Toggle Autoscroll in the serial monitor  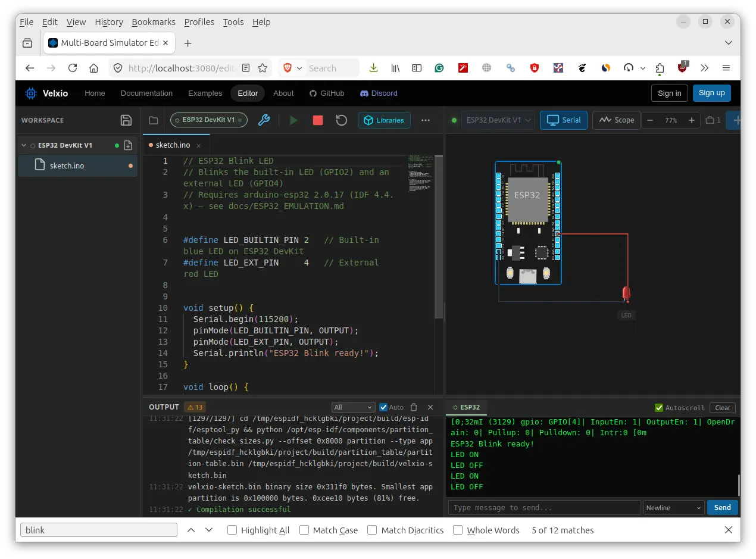point(659,408)
